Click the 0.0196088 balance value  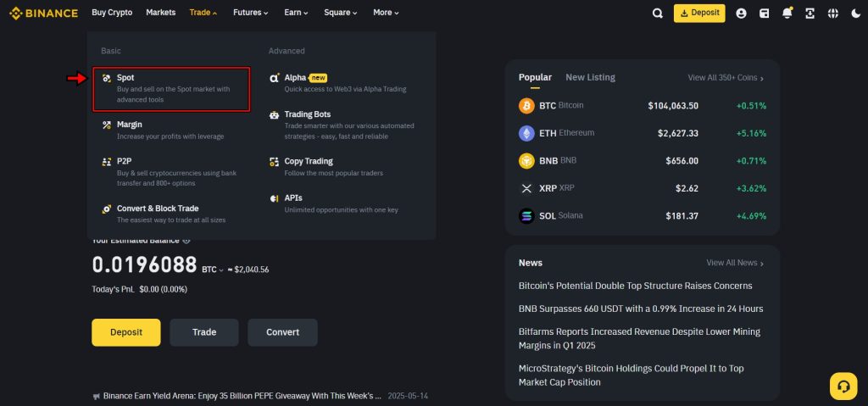pos(144,265)
